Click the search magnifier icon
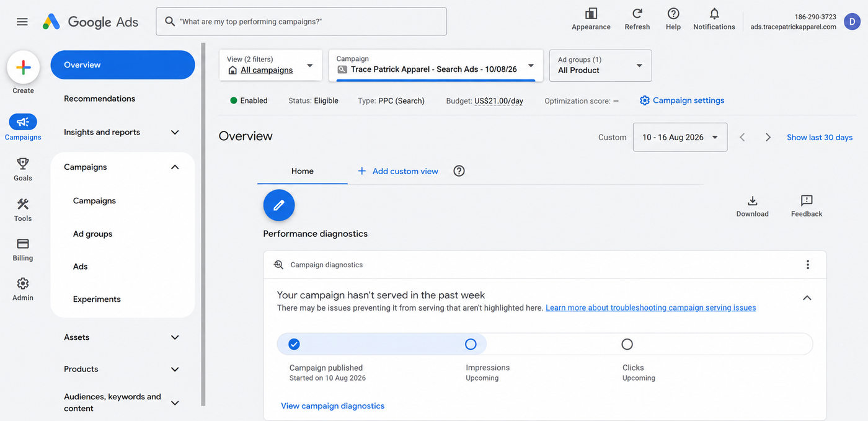868x421 pixels. 170,22
